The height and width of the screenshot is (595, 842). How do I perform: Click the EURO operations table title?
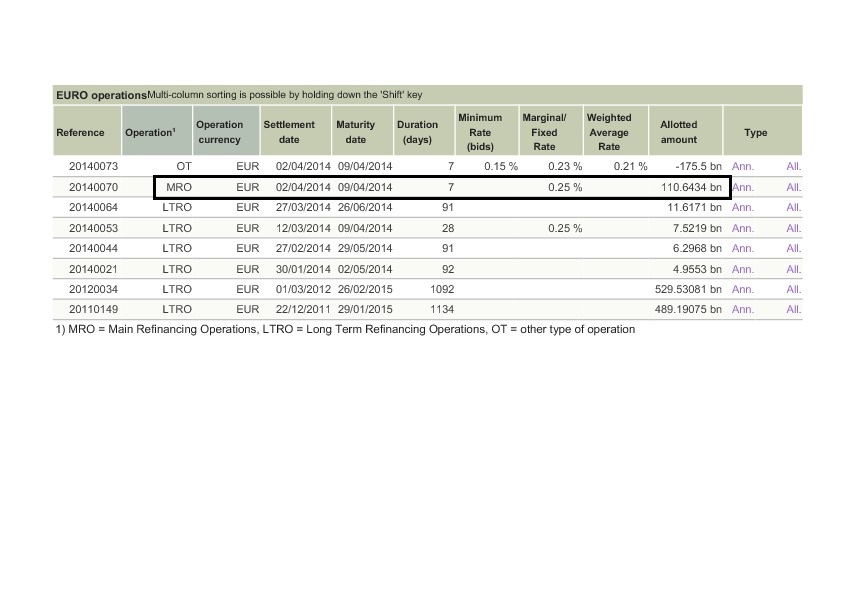[101, 95]
